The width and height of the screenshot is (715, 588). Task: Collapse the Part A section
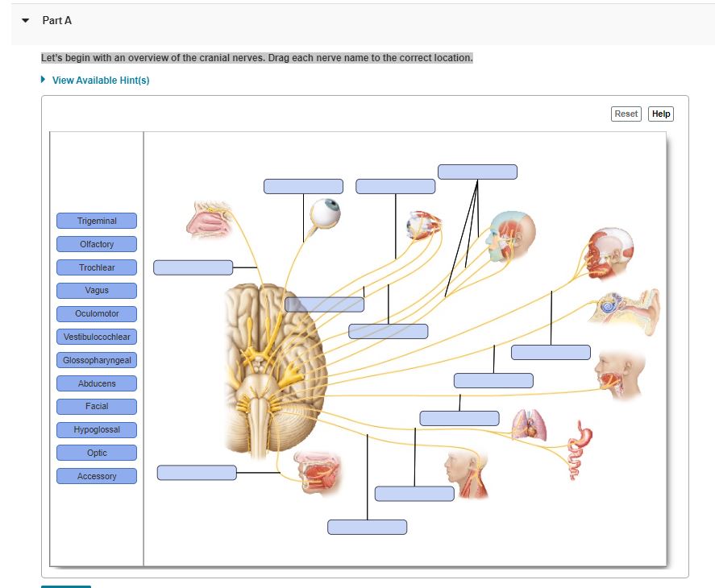[23, 21]
